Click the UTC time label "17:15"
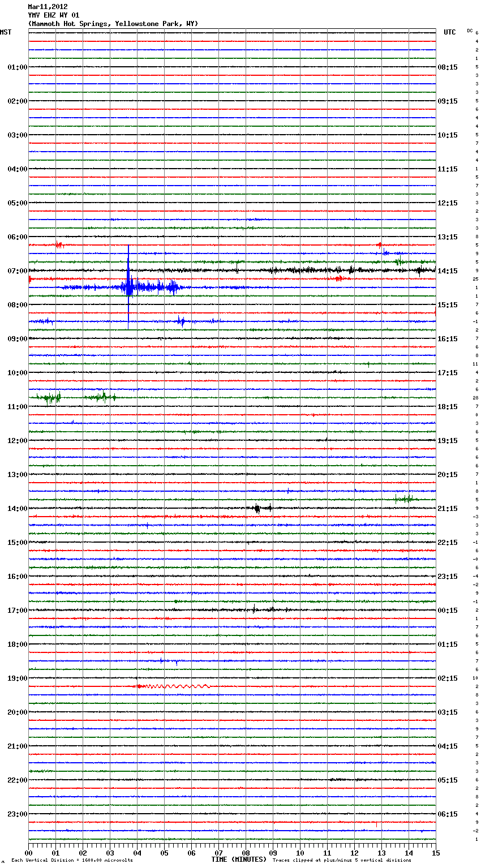The image size is (481, 868). pyautogui.click(x=448, y=373)
